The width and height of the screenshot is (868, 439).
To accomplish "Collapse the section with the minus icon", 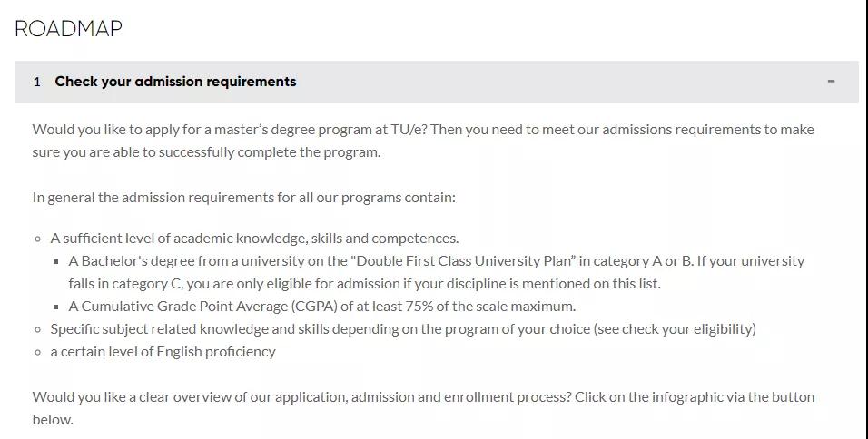I will click(x=831, y=82).
